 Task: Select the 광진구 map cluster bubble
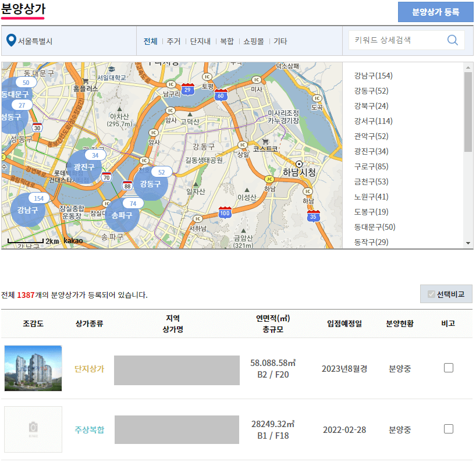click(x=84, y=166)
